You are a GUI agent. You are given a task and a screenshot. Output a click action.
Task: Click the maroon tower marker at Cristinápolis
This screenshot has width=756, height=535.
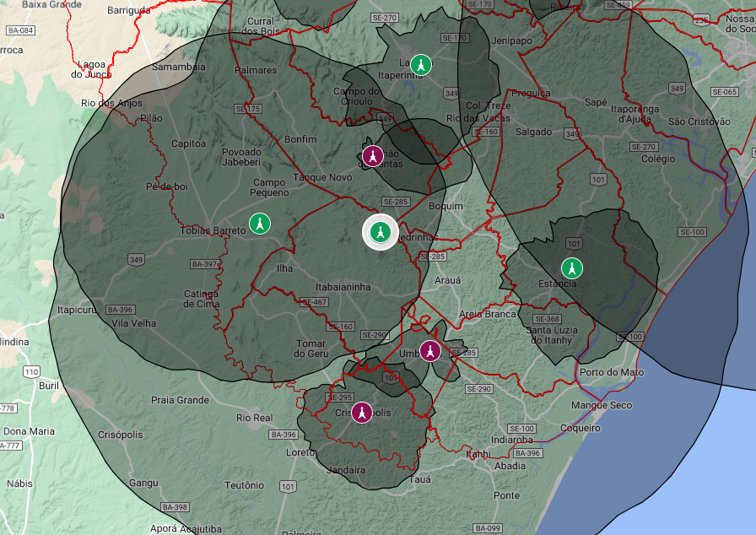click(x=362, y=413)
